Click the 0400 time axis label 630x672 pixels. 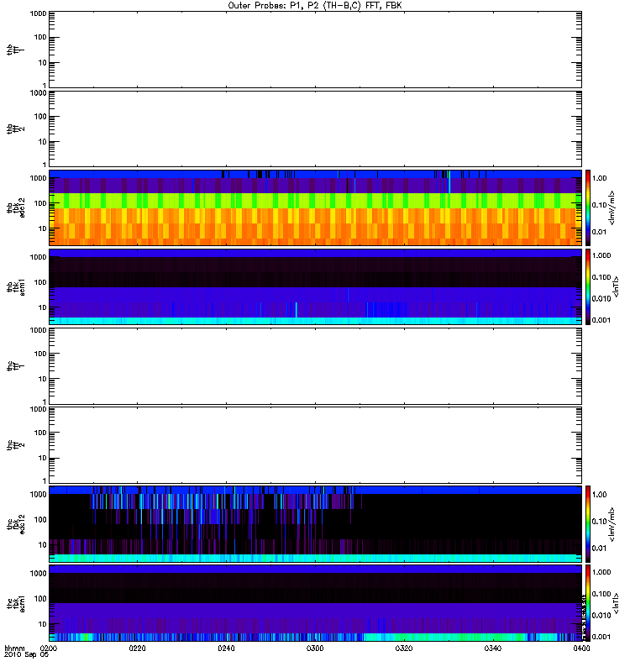pyautogui.click(x=581, y=648)
